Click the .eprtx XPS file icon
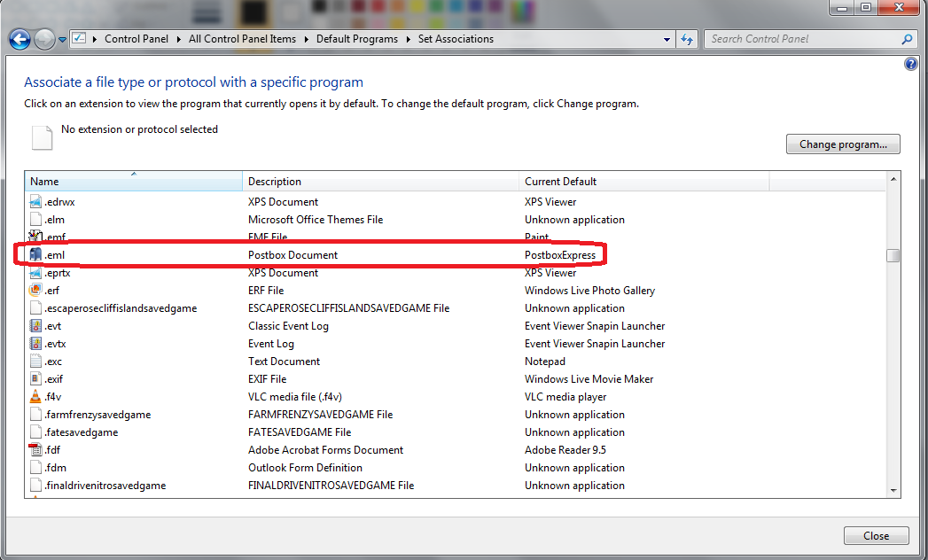Image resolution: width=928 pixels, height=560 pixels. click(35, 273)
